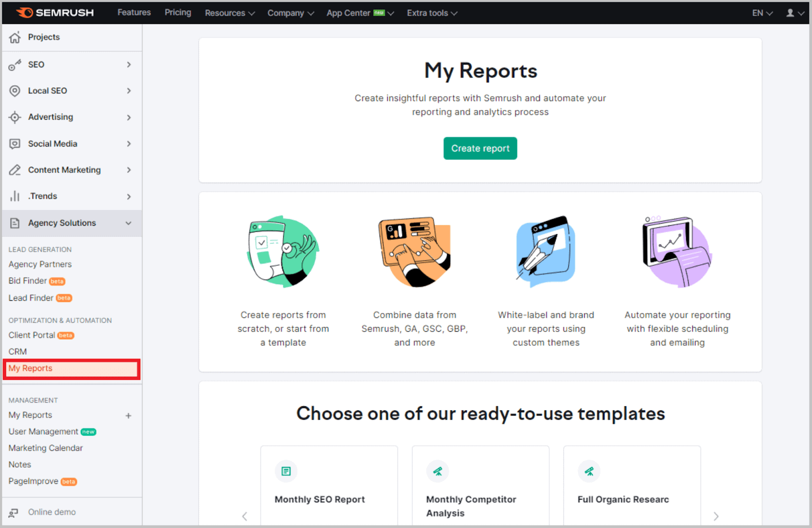This screenshot has height=528, width=812.
Task: Open Notes in sidebar
Action: click(20, 465)
